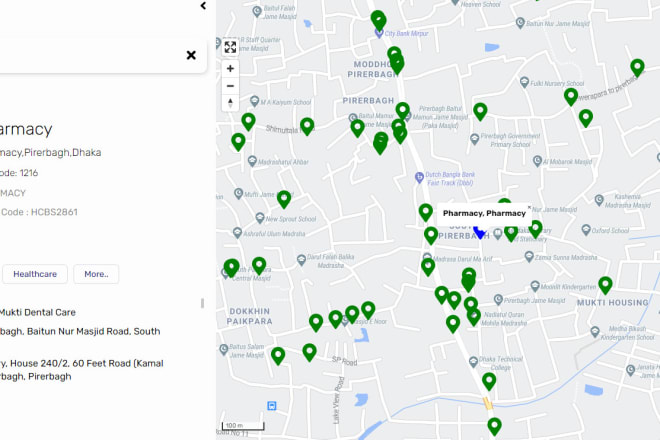Image resolution: width=660 pixels, height=440 pixels.
Task: Clear the search box with the X
Action: pos(191,55)
